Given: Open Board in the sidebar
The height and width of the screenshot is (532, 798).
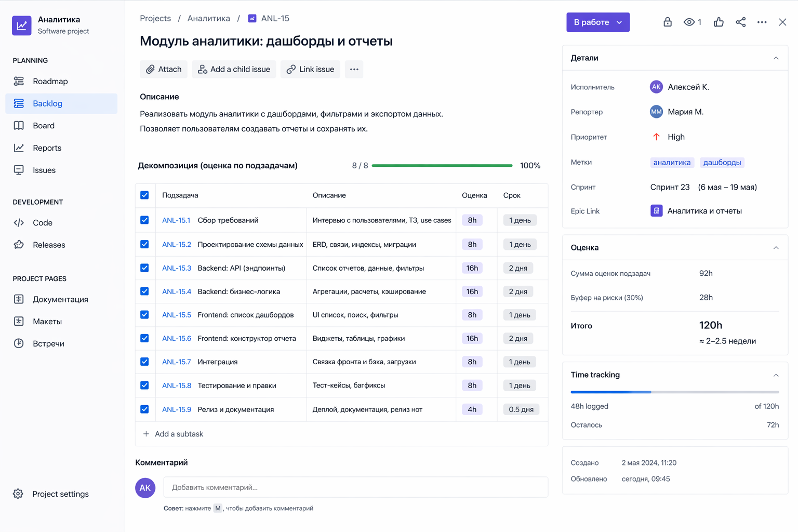Looking at the screenshot, I should (x=44, y=126).
